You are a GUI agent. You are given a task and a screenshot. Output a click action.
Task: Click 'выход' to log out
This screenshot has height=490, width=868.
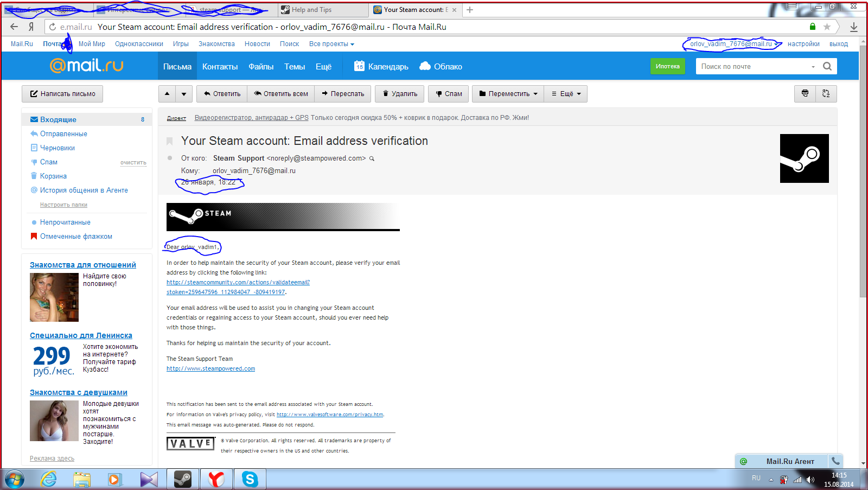[839, 44]
